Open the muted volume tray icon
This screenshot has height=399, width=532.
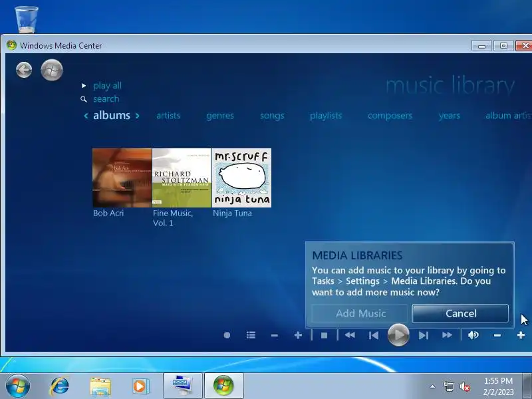[x=465, y=386]
